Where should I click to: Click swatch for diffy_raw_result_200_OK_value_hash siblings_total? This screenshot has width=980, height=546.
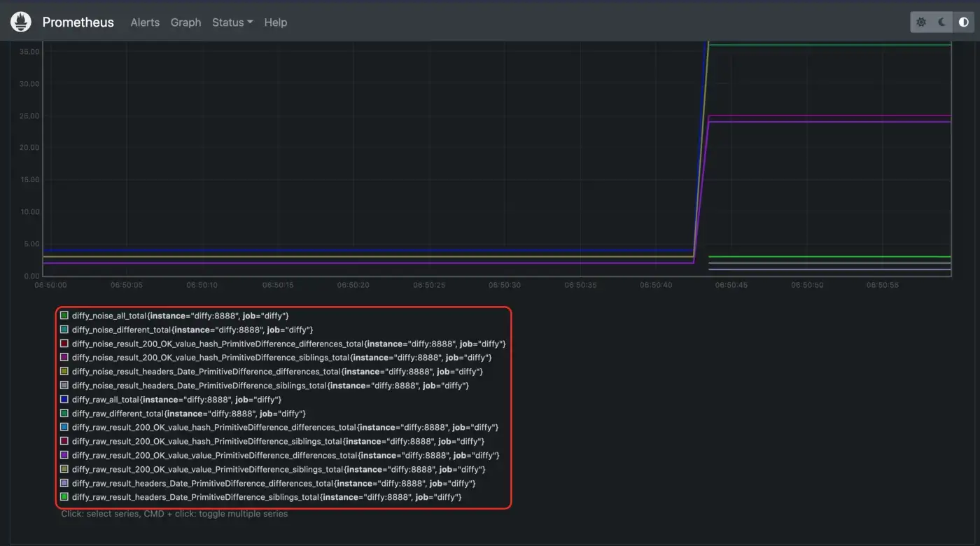pyautogui.click(x=64, y=441)
